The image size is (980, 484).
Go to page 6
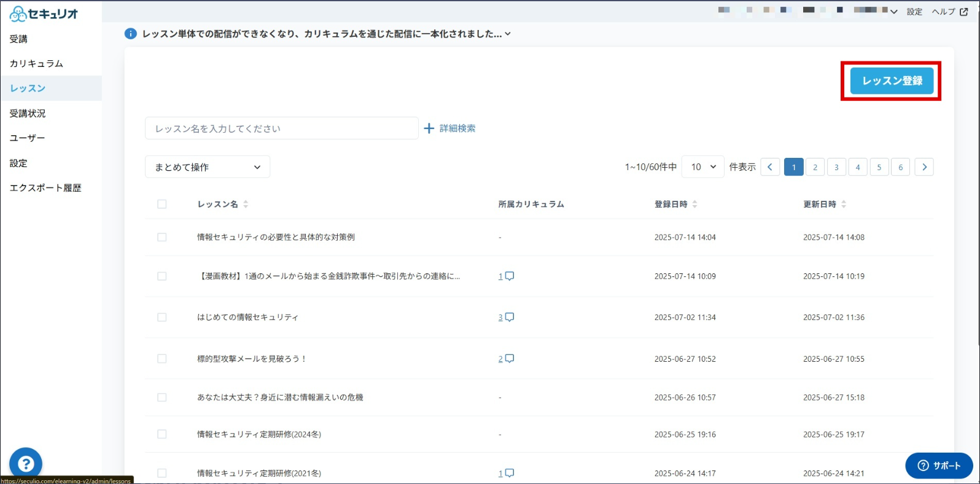click(901, 167)
